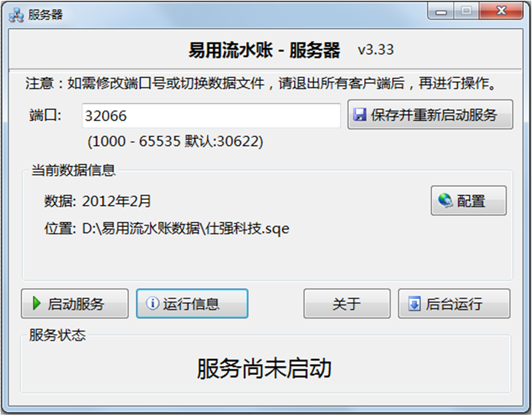Click the port range hint text
The height and width of the screenshot is (415, 532).
pyautogui.click(x=175, y=141)
